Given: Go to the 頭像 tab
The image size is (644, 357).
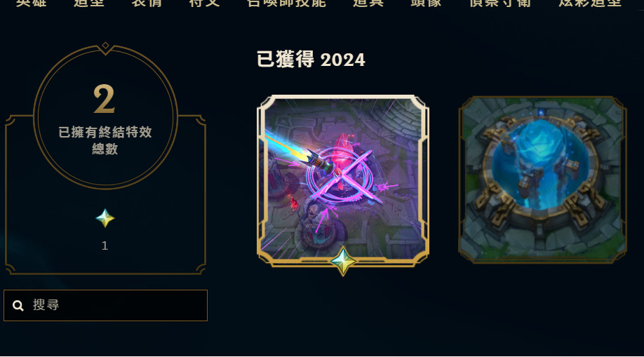Looking at the screenshot, I should point(427,4).
